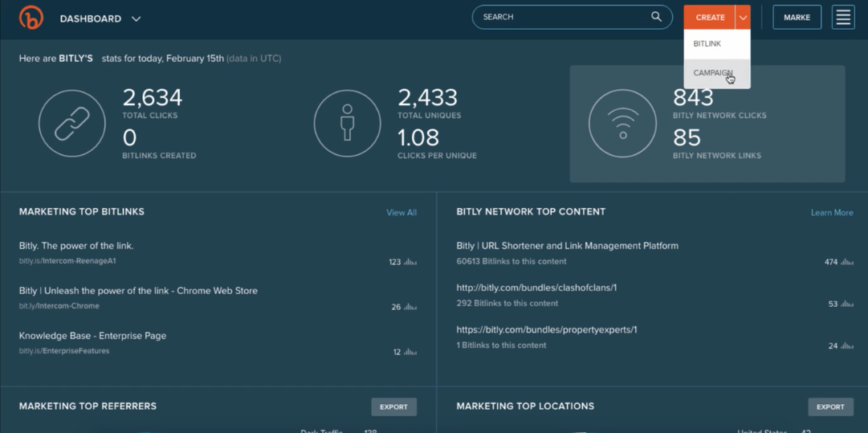Click the 2,433 total uniques value

[x=427, y=97]
